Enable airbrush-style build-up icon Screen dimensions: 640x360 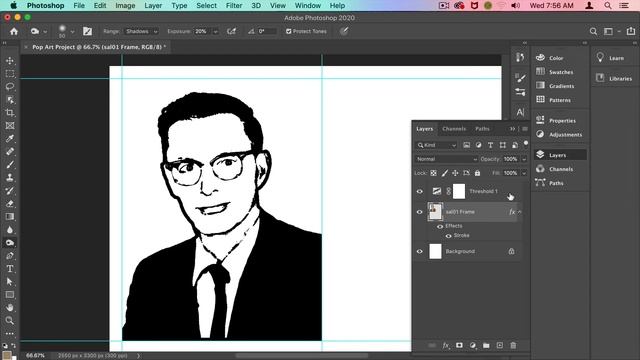tap(231, 31)
